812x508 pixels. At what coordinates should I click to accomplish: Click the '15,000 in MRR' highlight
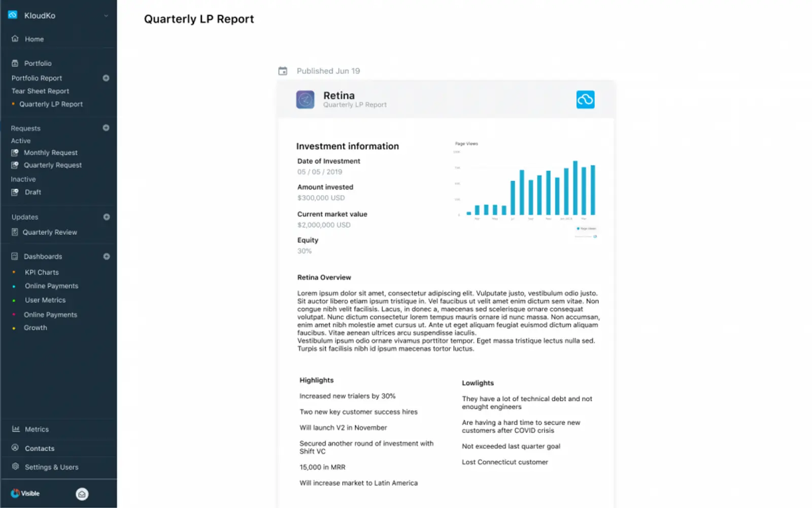pos(322,467)
